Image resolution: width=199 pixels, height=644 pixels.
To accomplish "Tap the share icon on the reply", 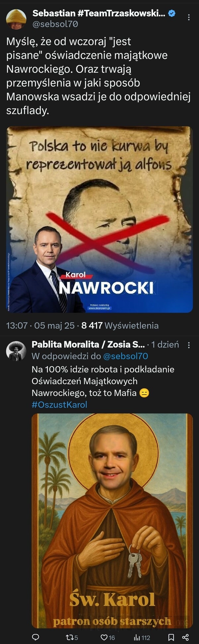I will coord(185,637).
